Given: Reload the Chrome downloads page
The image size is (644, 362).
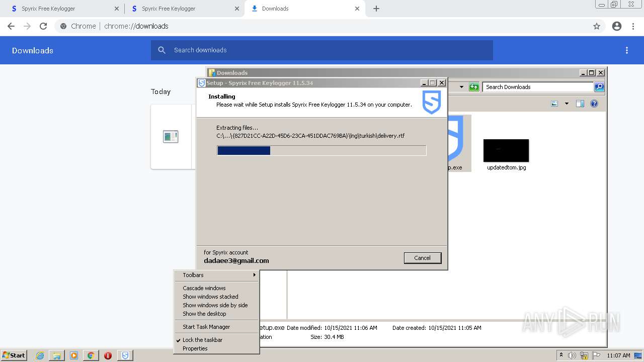Looking at the screenshot, I should pyautogui.click(x=43, y=26).
